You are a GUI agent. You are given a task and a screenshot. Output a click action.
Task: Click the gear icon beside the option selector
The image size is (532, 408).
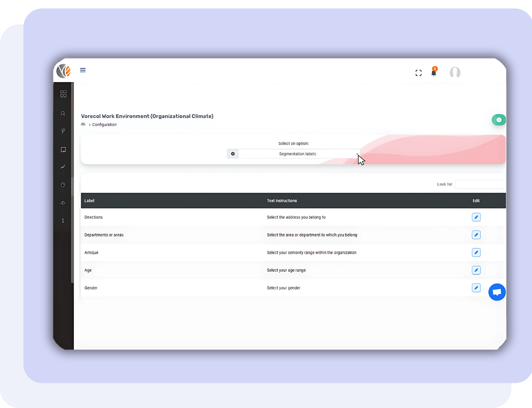click(x=233, y=154)
